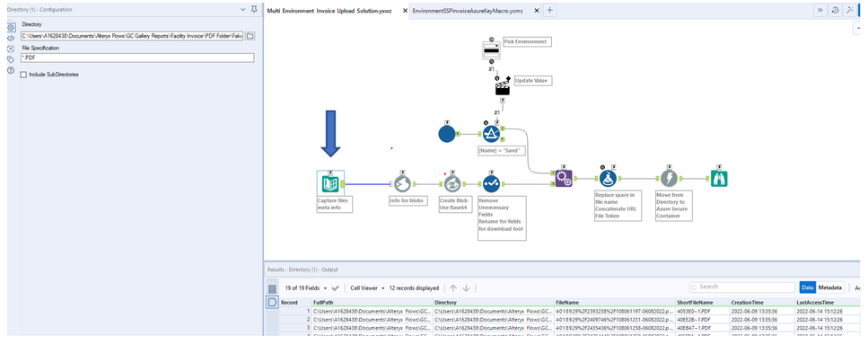Open the Annotation tag side tab
Viewport: 868px width, 345px height.
(11, 59)
